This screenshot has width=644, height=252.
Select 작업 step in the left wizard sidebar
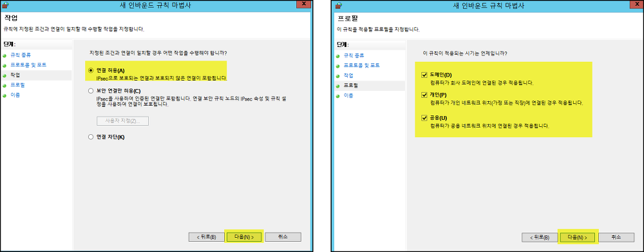pyautogui.click(x=15, y=75)
